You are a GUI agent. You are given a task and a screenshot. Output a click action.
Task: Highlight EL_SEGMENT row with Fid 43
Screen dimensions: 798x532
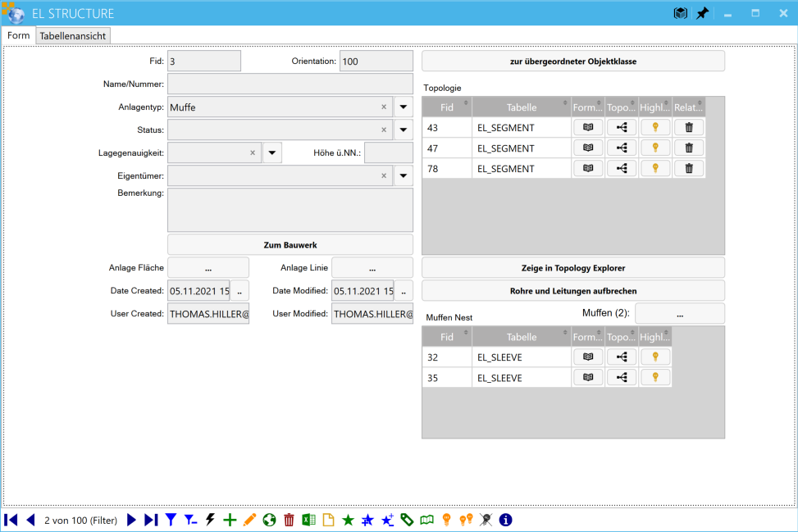click(x=654, y=127)
